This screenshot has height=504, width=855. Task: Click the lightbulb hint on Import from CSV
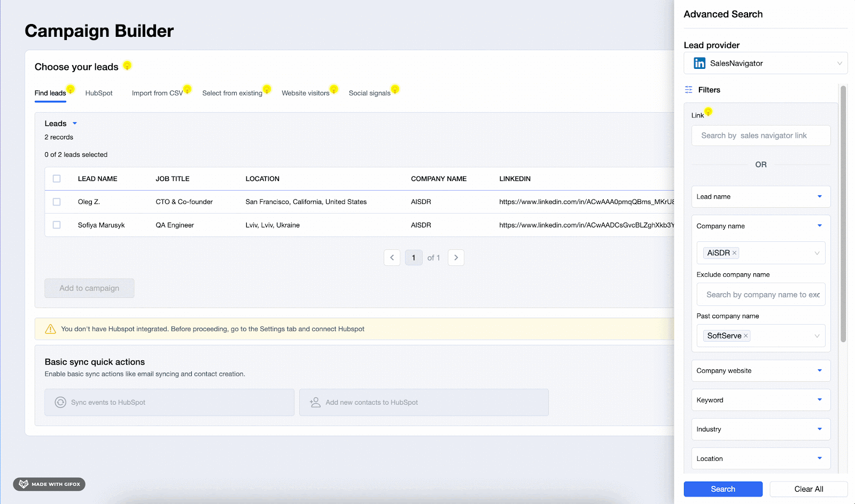188,89
